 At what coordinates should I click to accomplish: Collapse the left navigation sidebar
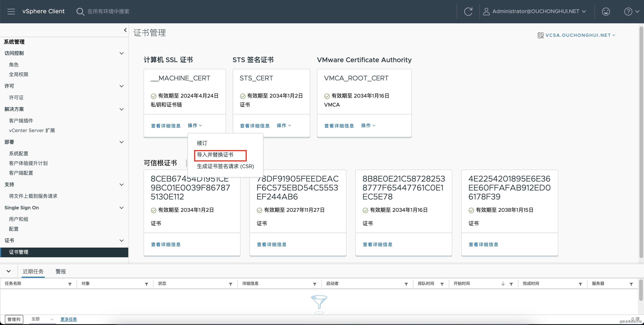click(x=125, y=30)
